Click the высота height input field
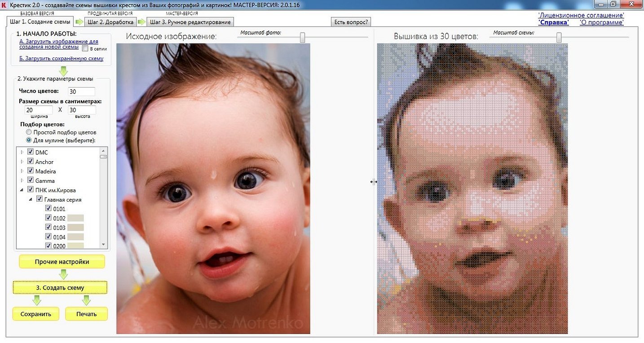 (82, 110)
